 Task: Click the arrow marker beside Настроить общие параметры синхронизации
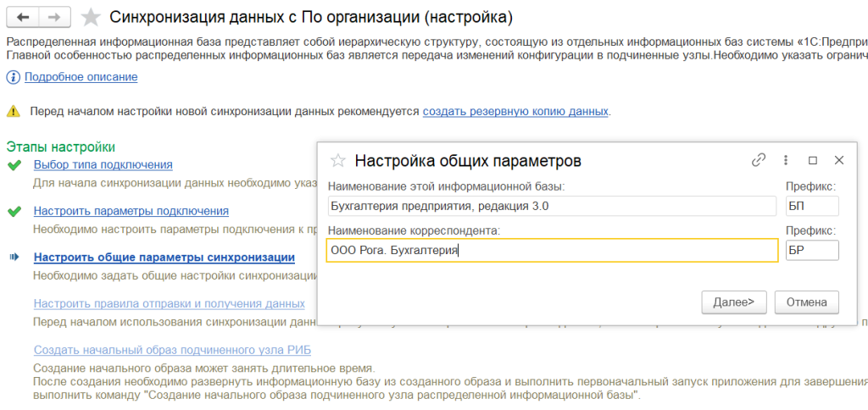coord(14,258)
